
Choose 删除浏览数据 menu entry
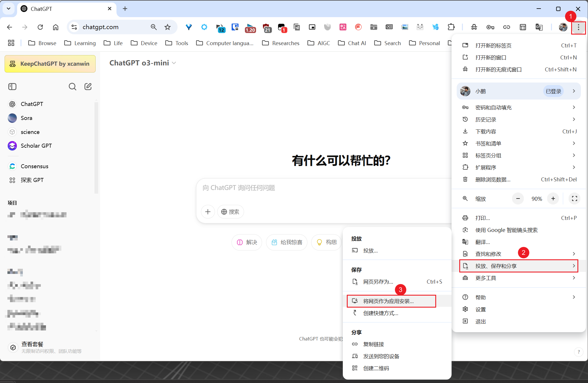(x=519, y=179)
